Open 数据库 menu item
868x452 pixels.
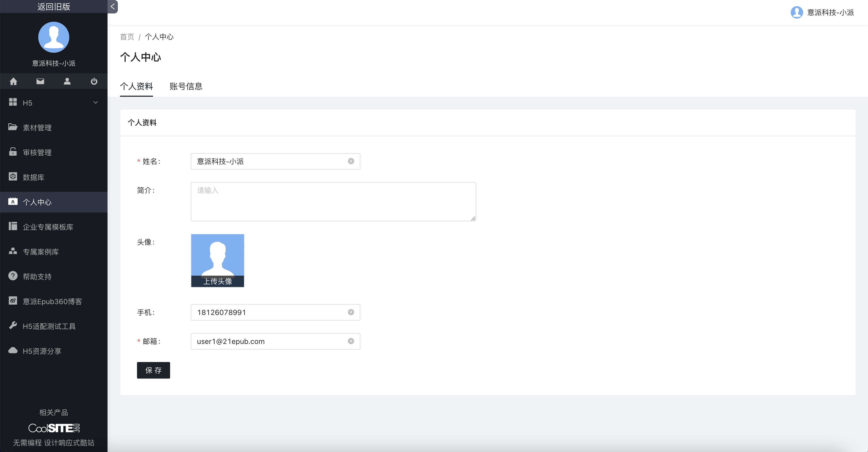coord(33,177)
